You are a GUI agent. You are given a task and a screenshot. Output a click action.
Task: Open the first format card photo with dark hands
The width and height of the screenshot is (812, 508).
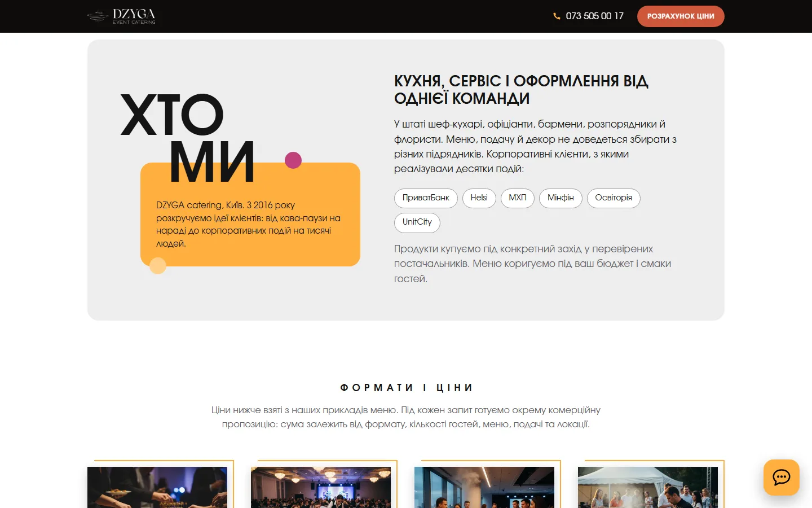point(157,487)
